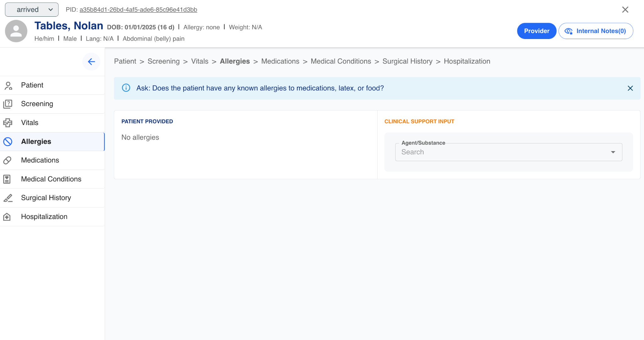Image resolution: width=644 pixels, height=340 pixels.
Task: Click the Hospitalization building icon
Action: pos(7,217)
